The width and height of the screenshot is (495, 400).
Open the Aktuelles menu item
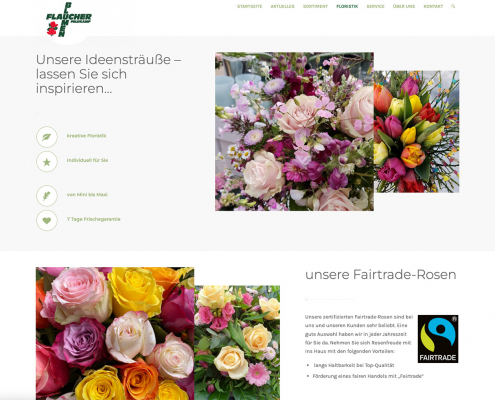(x=282, y=6)
